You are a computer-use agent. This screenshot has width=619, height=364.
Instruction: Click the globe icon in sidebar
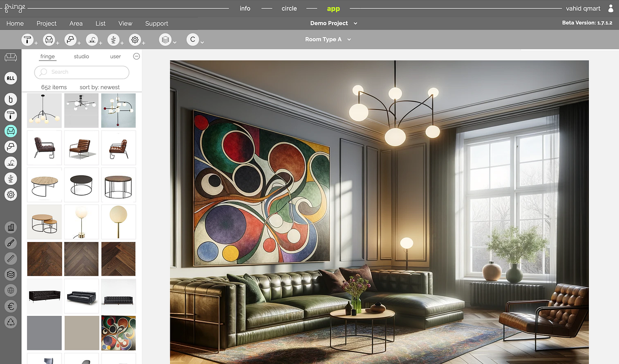click(11, 290)
